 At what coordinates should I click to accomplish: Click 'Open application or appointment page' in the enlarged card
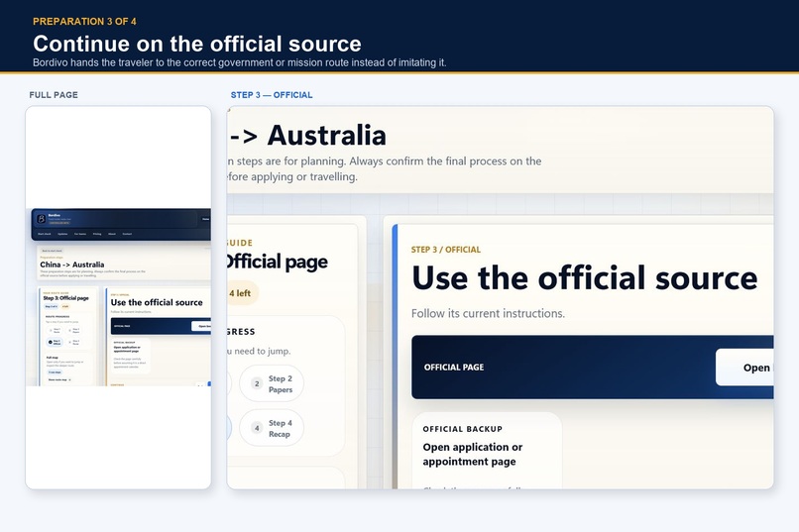click(473, 454)
